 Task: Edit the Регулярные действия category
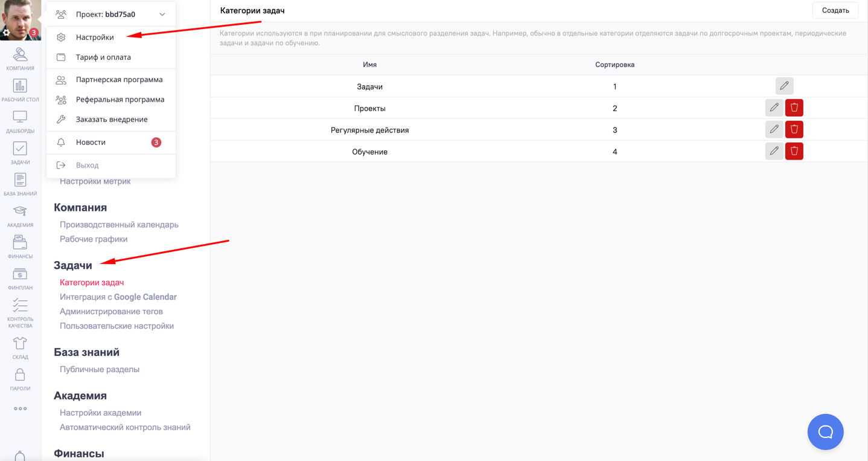[774, 129]
